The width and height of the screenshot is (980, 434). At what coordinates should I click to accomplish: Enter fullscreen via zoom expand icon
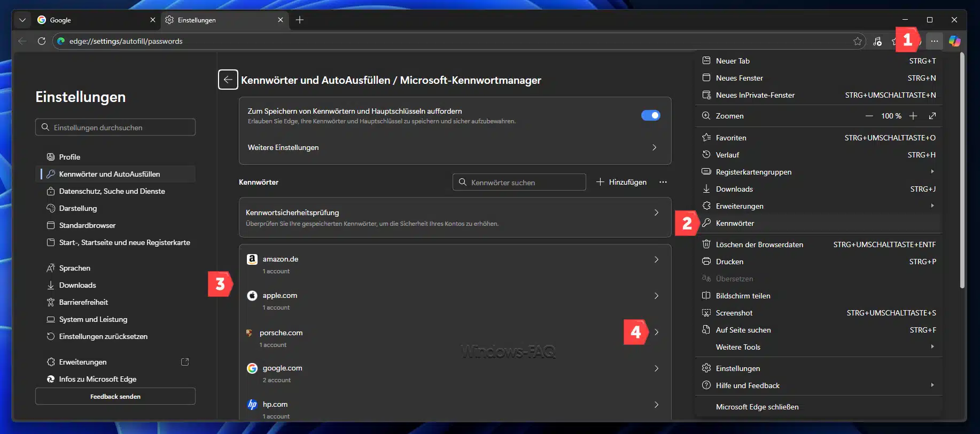click(932, 116)
